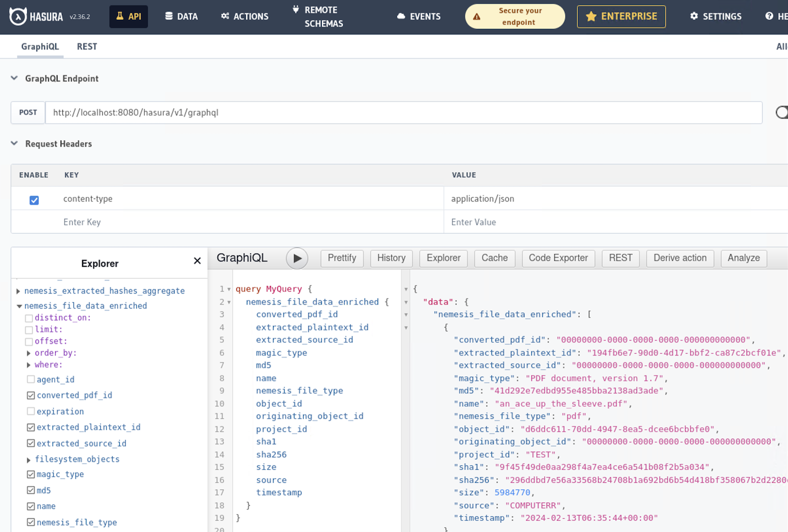This screenshot has height=532, width=788.
Task: Fold the "data" object in results
Action: tap(406, 302)
